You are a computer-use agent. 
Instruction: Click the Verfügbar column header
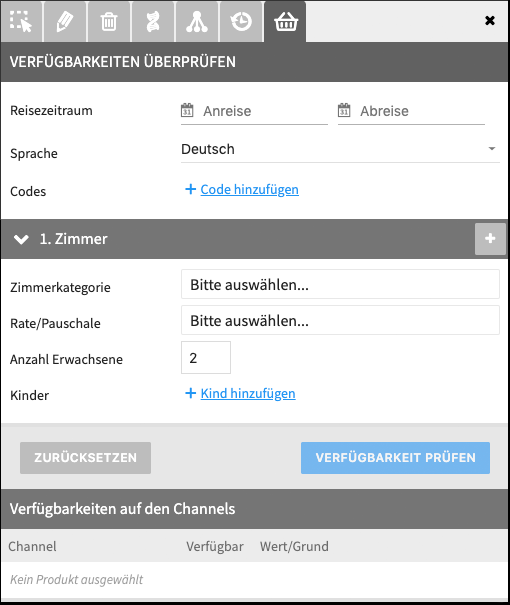point(215,546)
